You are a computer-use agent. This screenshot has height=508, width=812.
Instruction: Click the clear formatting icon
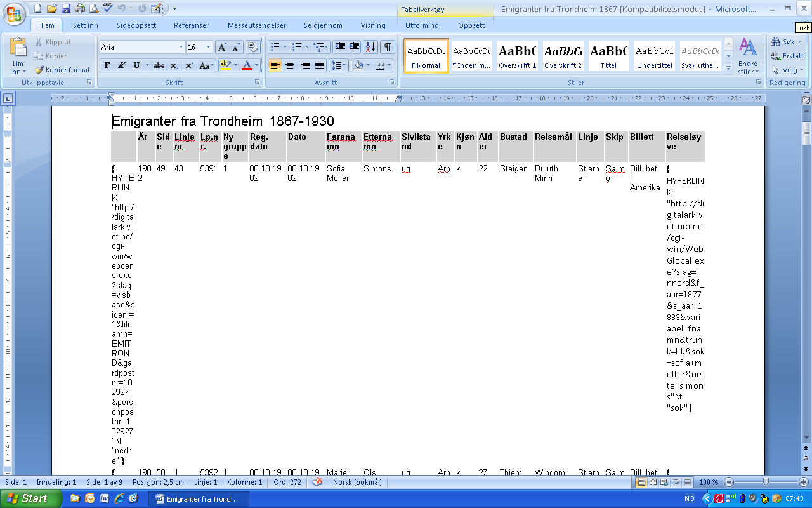point(252,47)
